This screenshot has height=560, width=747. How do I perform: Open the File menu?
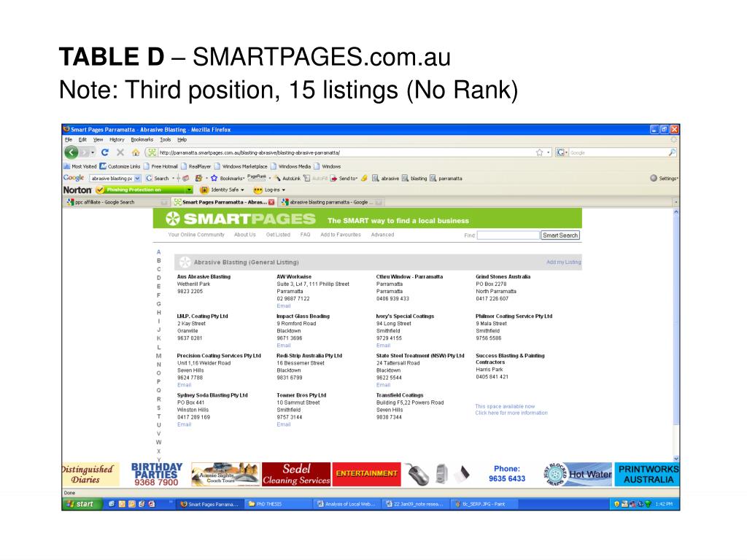pos(69,139)
